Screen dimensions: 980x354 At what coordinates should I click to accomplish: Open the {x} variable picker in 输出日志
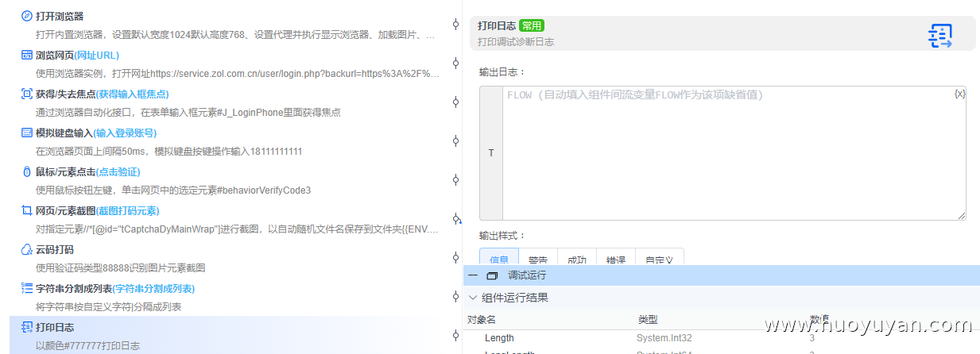pos(959,94)
